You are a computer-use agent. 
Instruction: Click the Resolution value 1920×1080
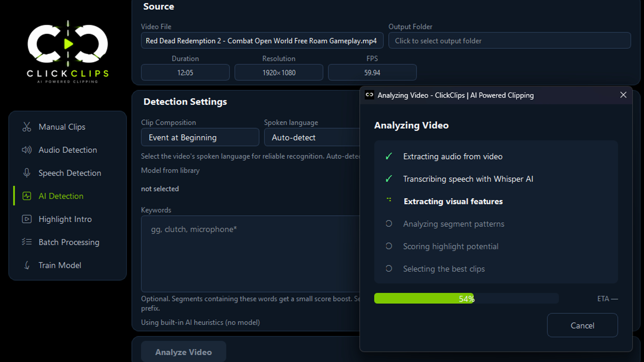pos(279,72)
